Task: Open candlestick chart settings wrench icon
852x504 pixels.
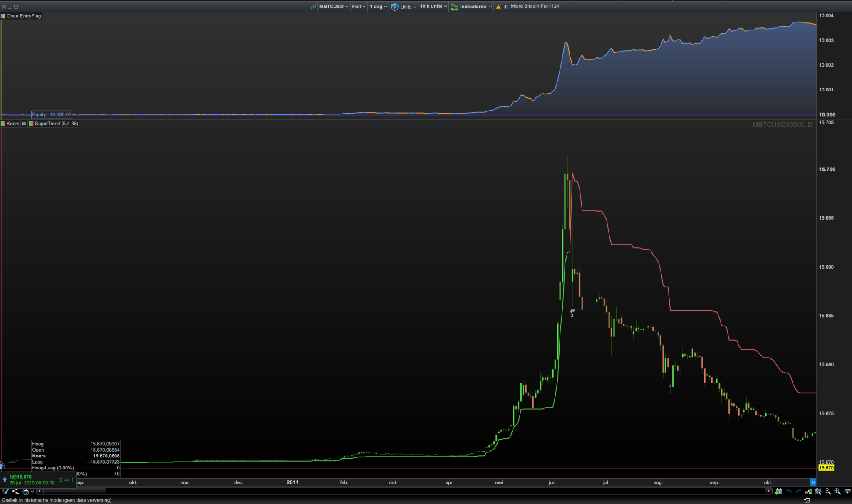Action: pyautogui.click(x=808, y=492)
